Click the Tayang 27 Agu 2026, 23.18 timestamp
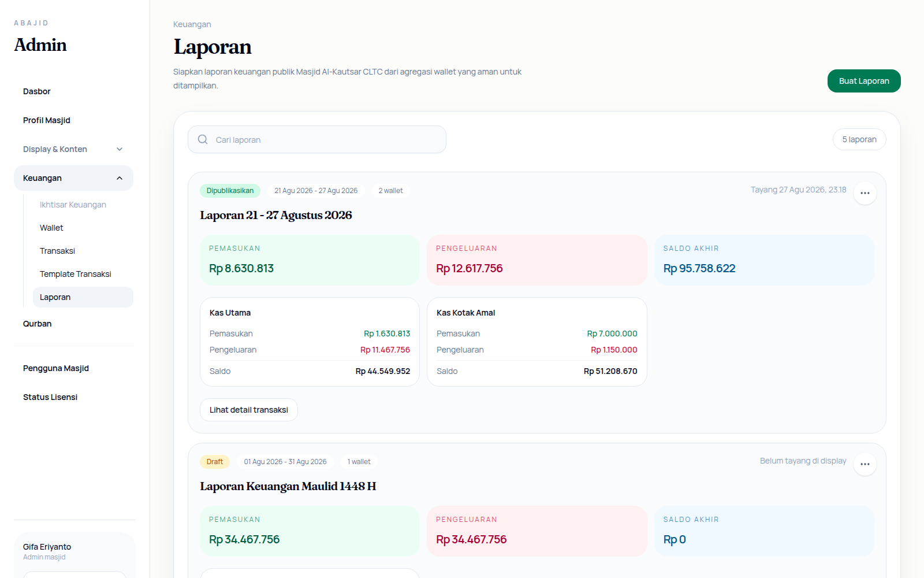 click(799, 190)
